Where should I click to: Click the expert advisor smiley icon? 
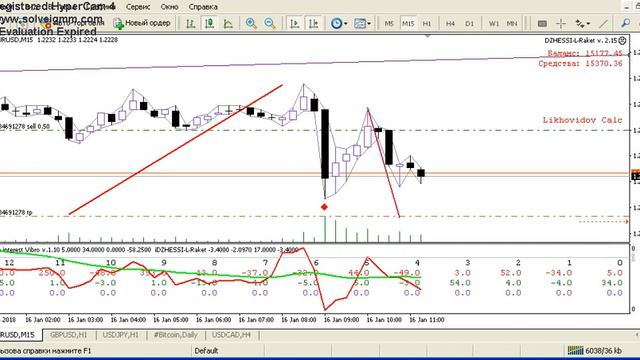(622, 40)
